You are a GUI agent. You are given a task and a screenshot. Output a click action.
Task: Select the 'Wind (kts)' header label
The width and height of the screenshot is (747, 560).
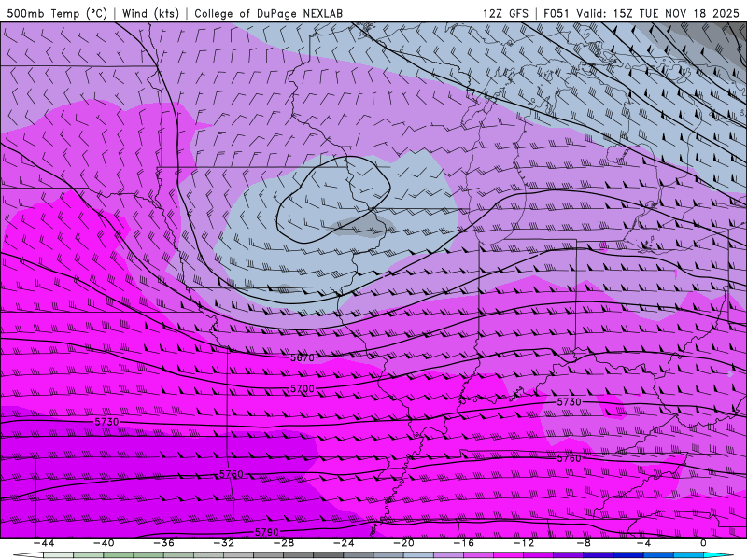point(150,13)
